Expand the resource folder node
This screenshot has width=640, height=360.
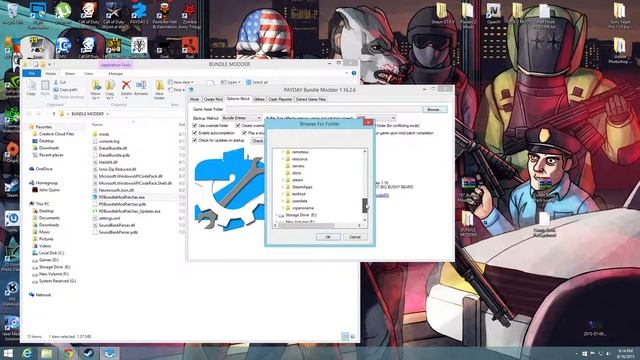[282, 159]
